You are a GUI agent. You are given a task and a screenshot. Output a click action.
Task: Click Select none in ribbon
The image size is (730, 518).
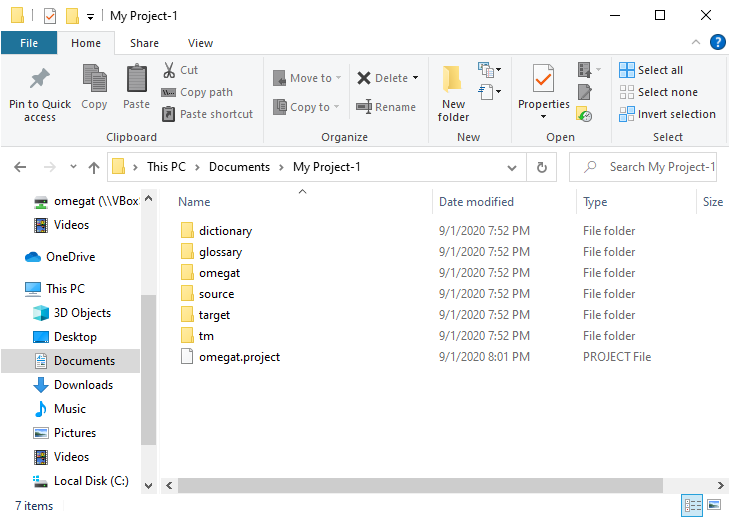point(658,92)
